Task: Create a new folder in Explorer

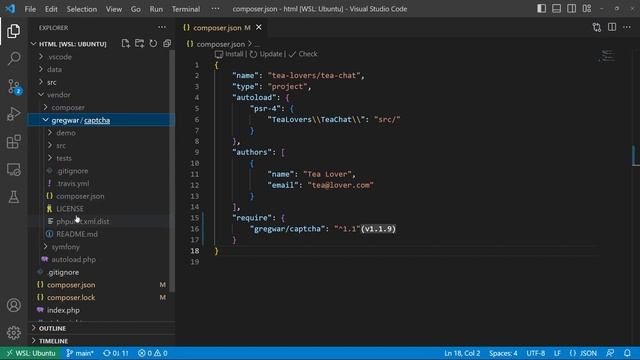Action: [139, 43]
